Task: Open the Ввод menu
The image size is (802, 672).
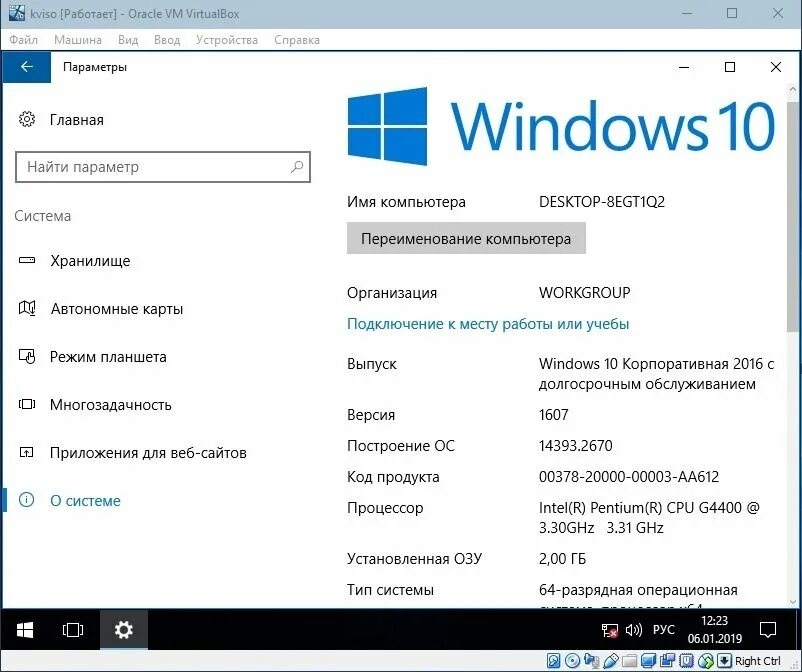Action: coord(167,40)
